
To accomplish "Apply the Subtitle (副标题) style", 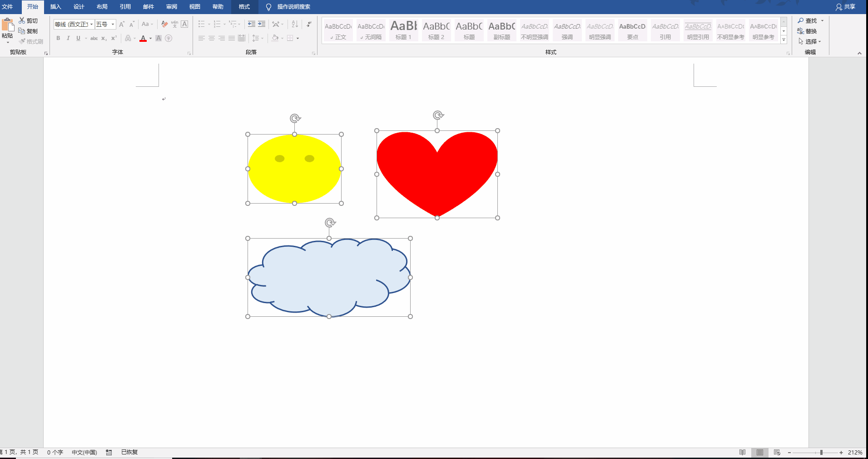I will (501, 30).
